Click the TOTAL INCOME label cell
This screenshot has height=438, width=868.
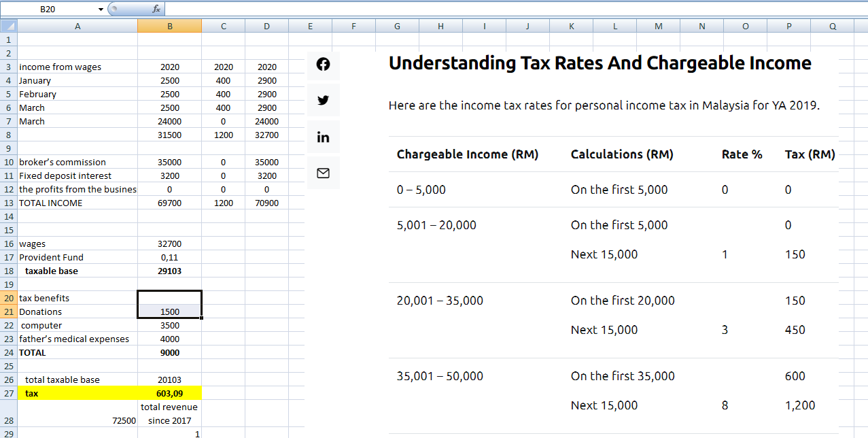pyautogui.click(x=77, y=203)
